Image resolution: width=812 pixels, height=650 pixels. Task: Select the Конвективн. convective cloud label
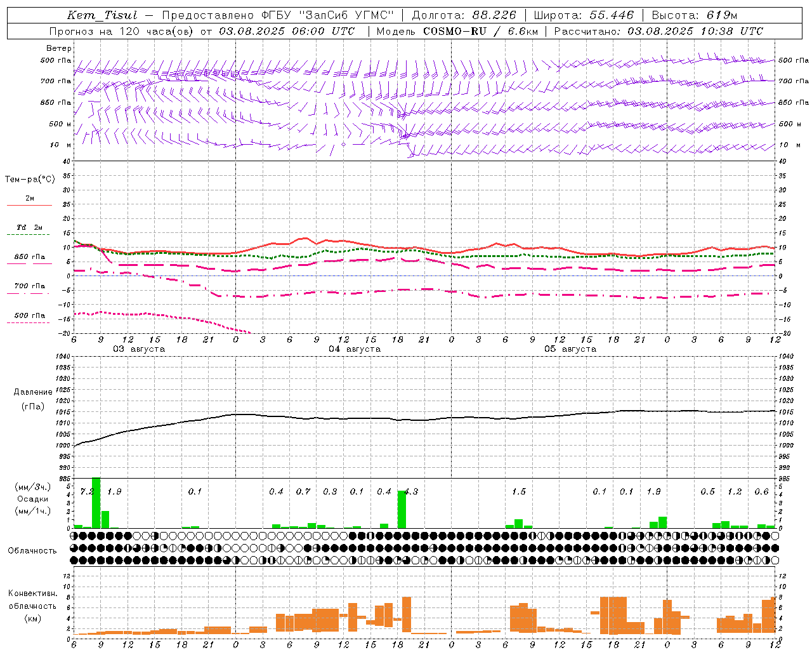pyautogui.click(x=33, y=594)
